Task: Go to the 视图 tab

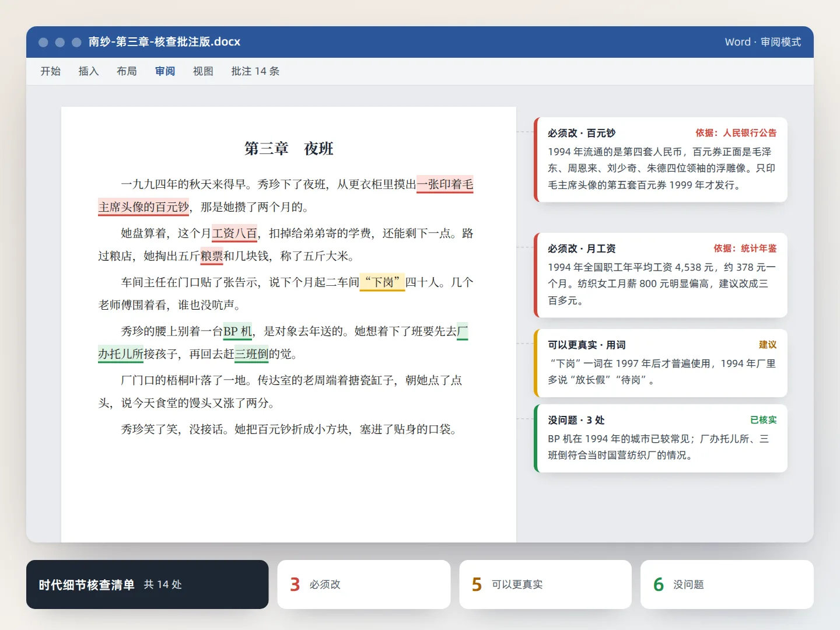Action: coord(203,71)
